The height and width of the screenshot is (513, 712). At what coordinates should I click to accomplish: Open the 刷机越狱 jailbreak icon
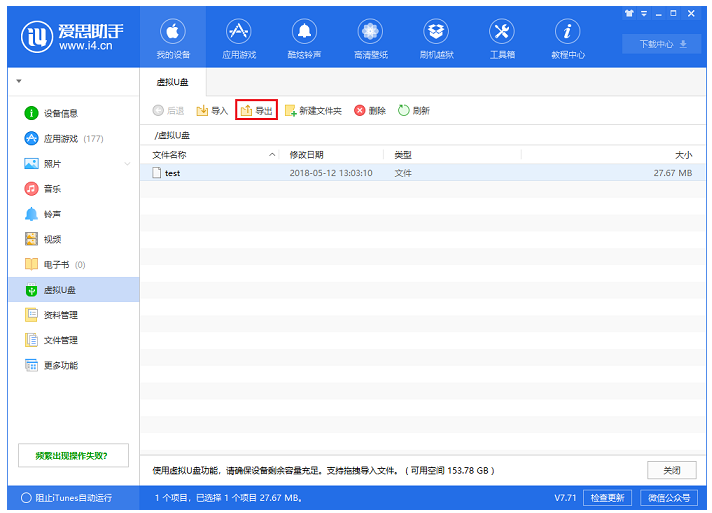[436, 38]
